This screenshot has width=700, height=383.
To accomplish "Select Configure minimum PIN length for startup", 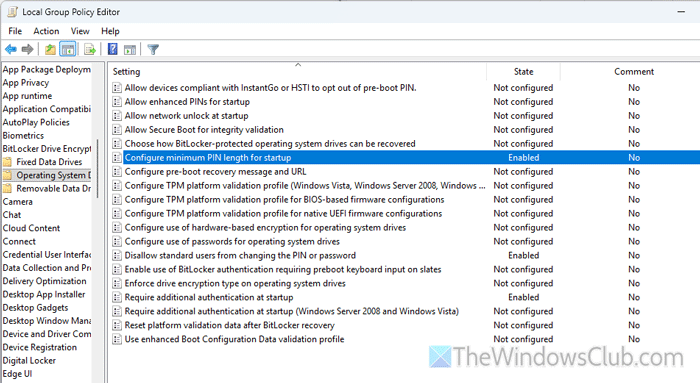I will [208, 158].
